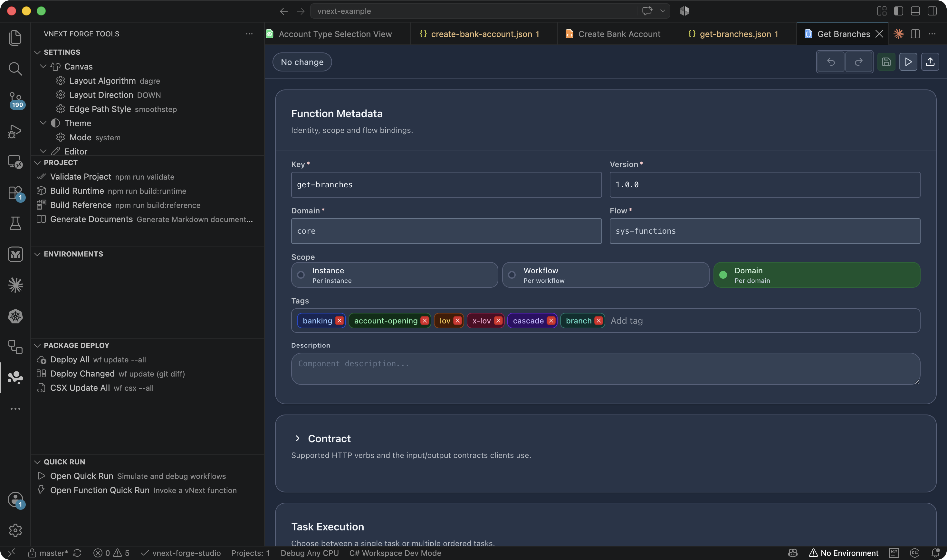The image size is (947, 560).
Task: Run Validate Project command
Action: [x=147, y=177]
